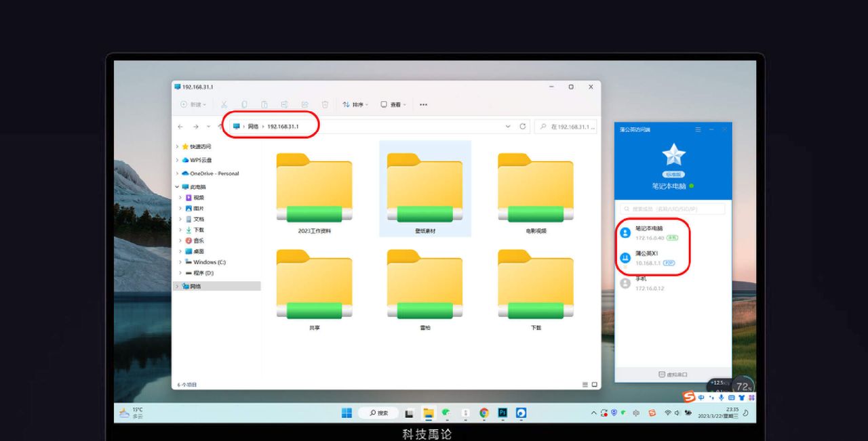868x441 pixels.
Task: Select 程序 (D:) drive in navigation pane
Action: pyautogui.click(x=199, y=273)
